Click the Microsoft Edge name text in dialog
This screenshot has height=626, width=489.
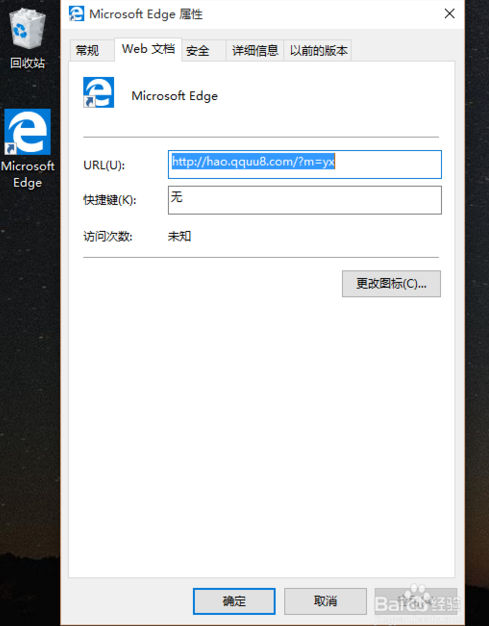tap(174, 96)
